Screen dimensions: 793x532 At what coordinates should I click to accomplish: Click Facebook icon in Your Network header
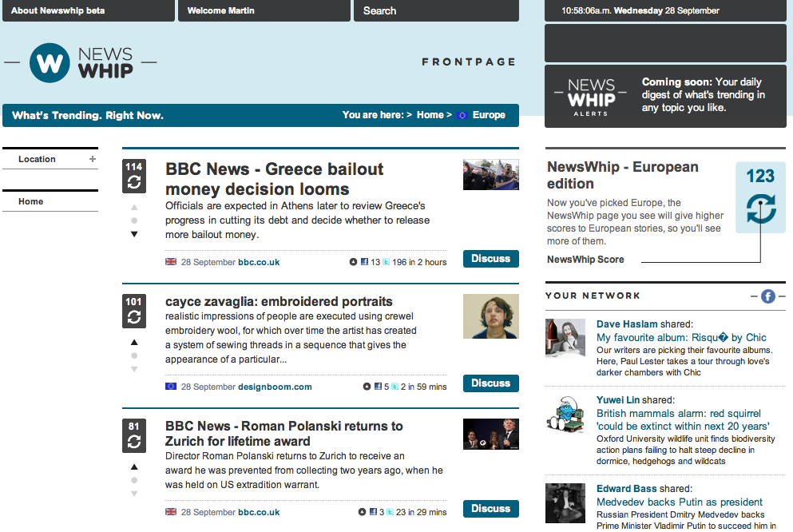(767, 296)
